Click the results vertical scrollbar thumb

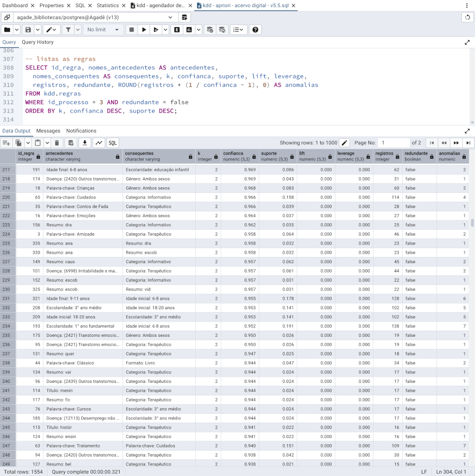coord(472,222)
